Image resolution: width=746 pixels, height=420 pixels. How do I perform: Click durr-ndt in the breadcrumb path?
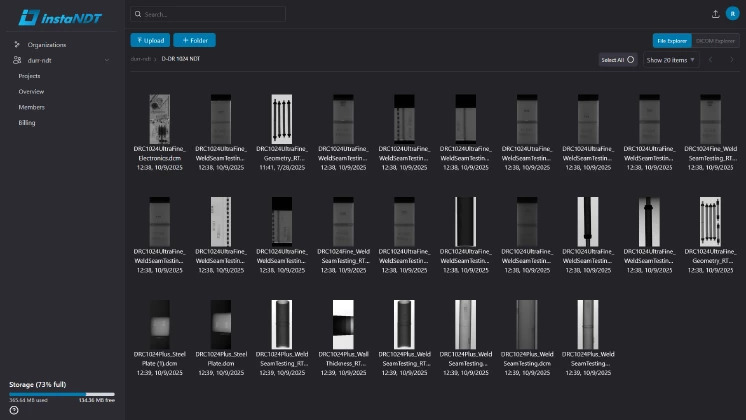tap(140, 60)
